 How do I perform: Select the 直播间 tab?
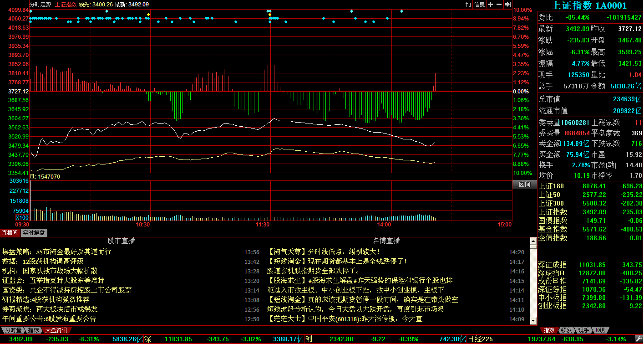(x=10, y=233)
